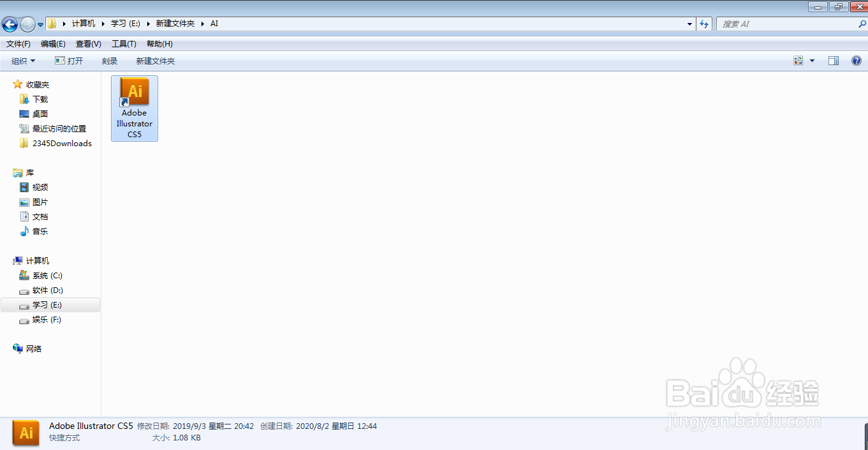This screenshot has width=868, height=450.
Task: Click the 创建日期 value 2020/8/2 星期日 12:44
Action: point(336,426)
